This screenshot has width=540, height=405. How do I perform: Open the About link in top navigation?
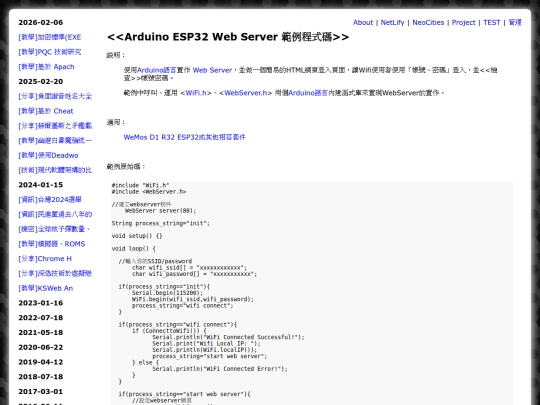click(x=363, y=22)
